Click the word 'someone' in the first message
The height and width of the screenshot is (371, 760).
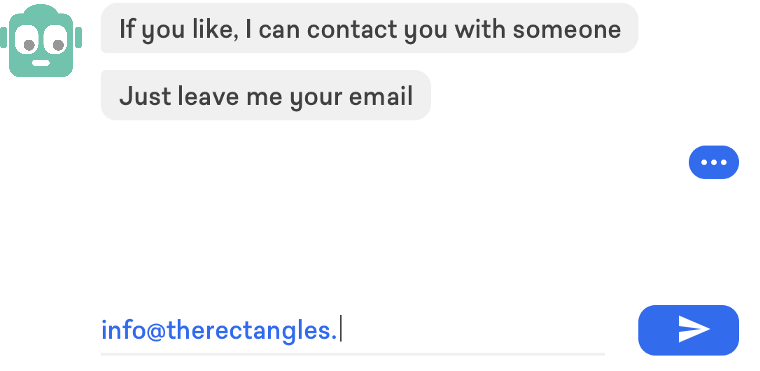point(567,29)
